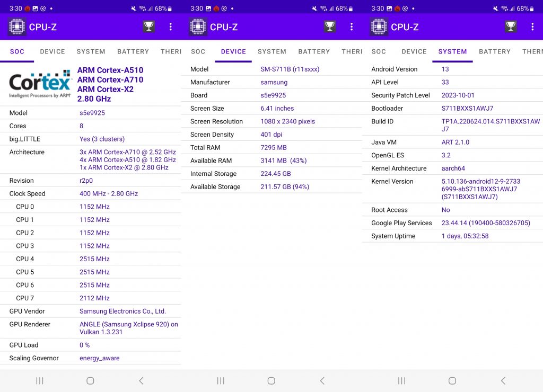
Task: Open the three-dot overflow menu in the right screen
Action: (x=532, y=26)
